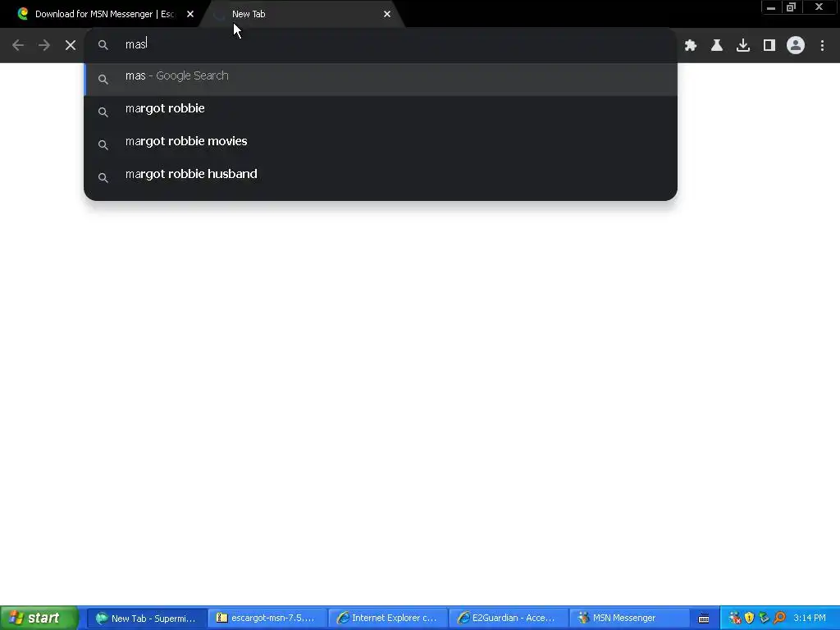This screenshot has width=840, height=630.
Task: Select 'mas - Google Search' suggestion
Action: click(381, 79)
